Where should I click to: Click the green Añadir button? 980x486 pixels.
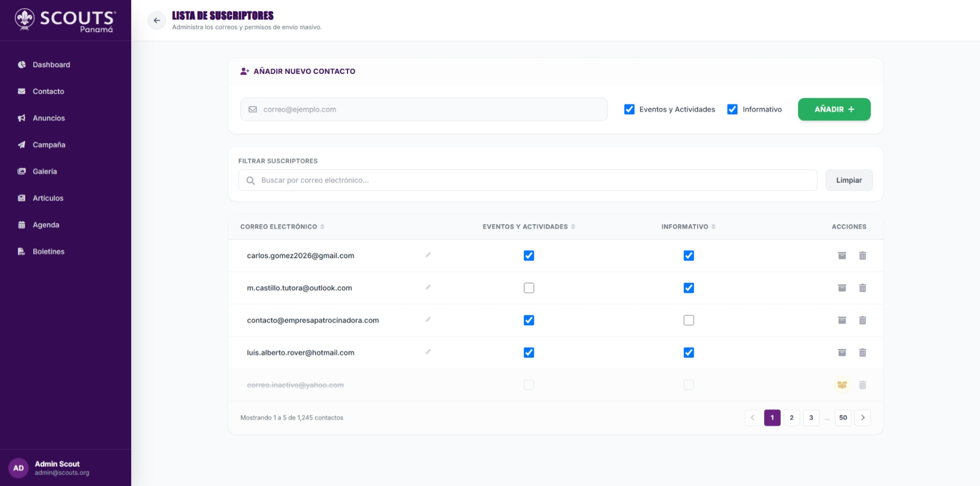click(834, 109)
